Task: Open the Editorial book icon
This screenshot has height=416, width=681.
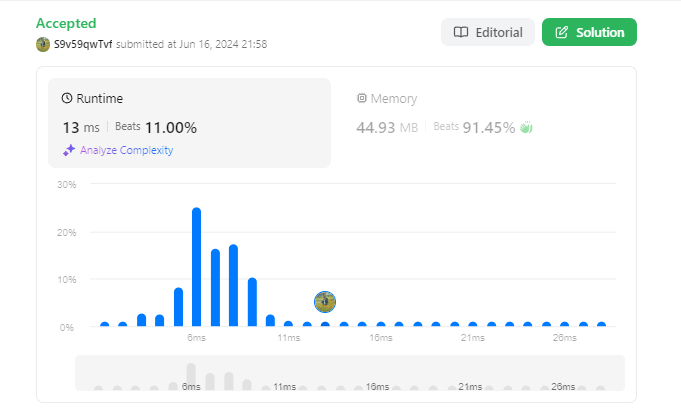Action: (x=461, y=32)
